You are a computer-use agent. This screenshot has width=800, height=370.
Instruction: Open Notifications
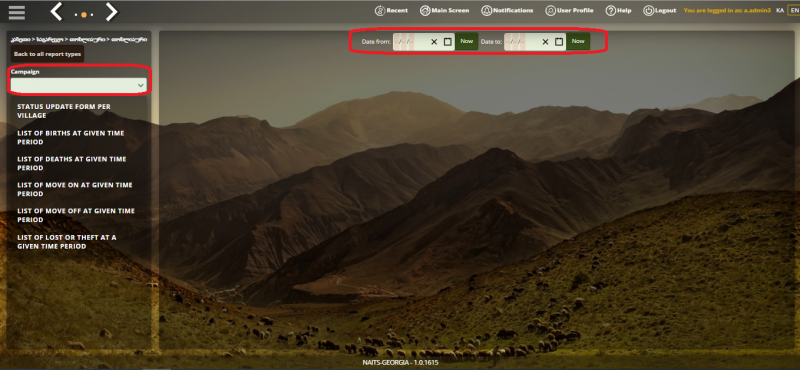[507, 11]
